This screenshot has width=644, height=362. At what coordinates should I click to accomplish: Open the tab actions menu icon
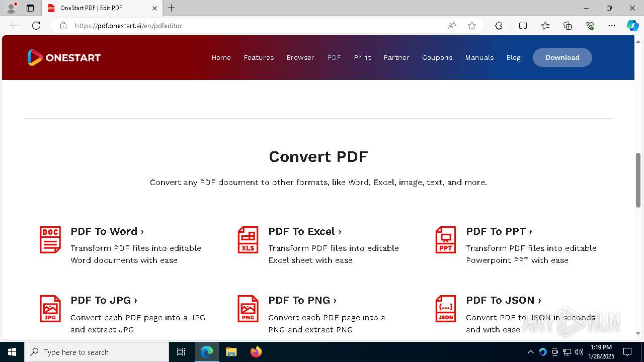tap(30, 8)
